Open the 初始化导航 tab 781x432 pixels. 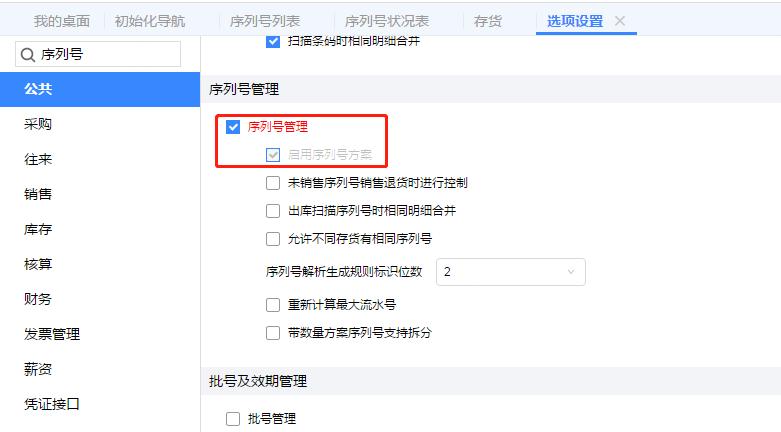[150, 21]
